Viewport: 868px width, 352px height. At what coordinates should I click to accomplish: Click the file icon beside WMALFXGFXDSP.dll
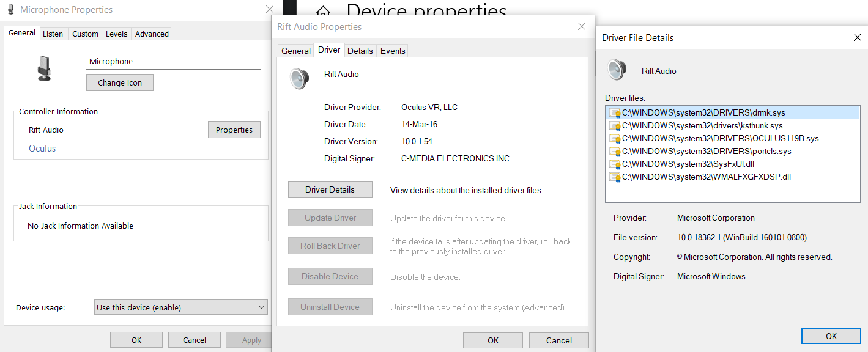615,177
